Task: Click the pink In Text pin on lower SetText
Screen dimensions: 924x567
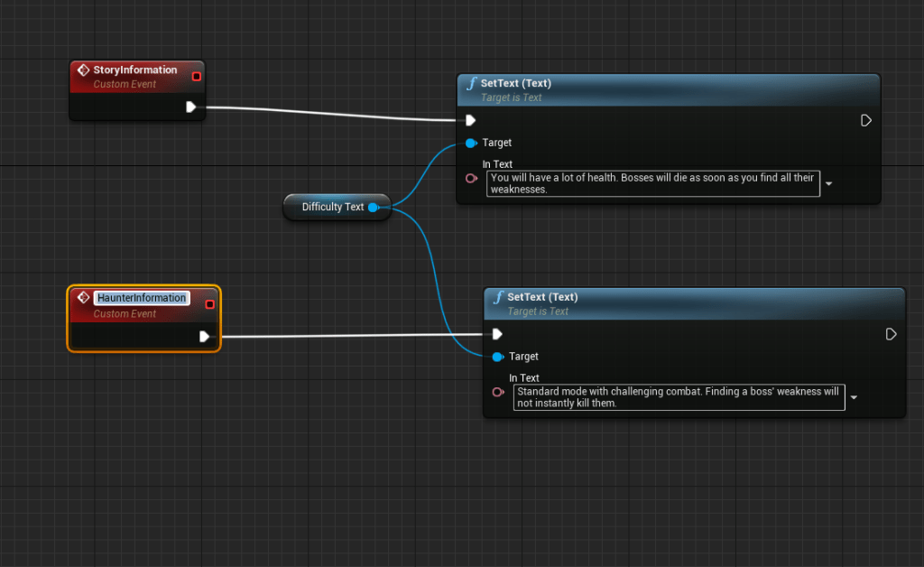Action: [497, 392]
